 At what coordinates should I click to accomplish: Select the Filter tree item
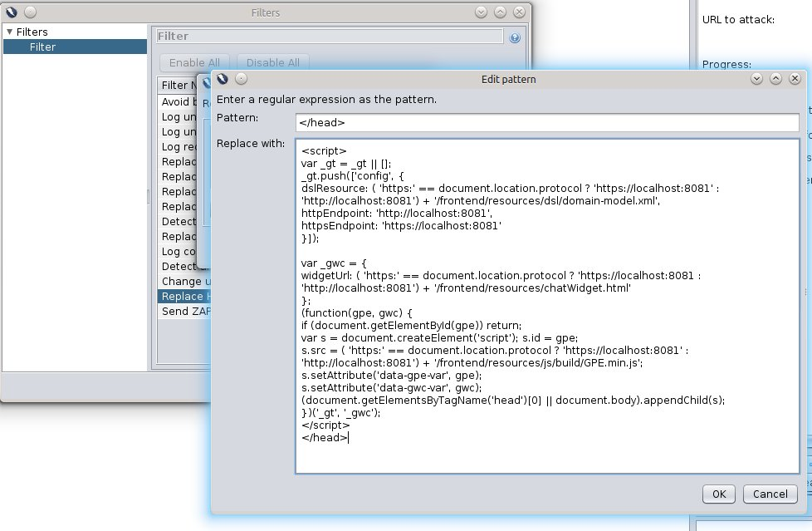(x=75, y=47)
